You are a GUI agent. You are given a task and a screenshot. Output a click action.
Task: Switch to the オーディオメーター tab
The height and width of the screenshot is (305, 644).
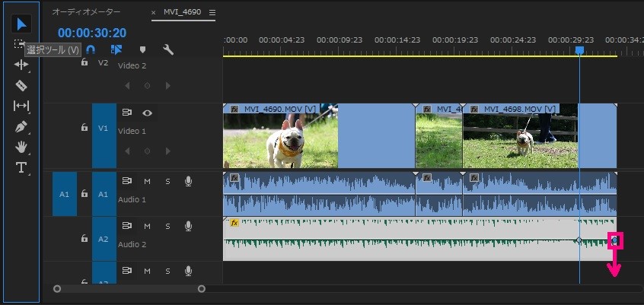click(x=86, y=13)
